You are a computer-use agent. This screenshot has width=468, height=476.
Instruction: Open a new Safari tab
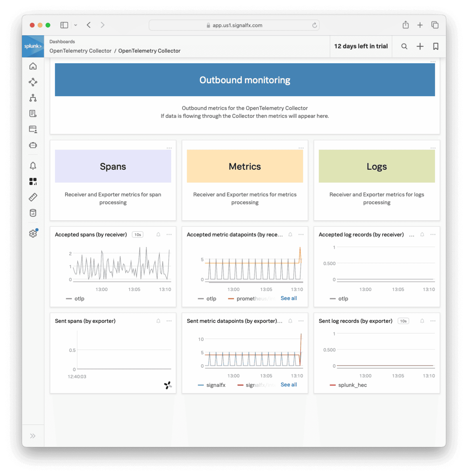(420, 25)
